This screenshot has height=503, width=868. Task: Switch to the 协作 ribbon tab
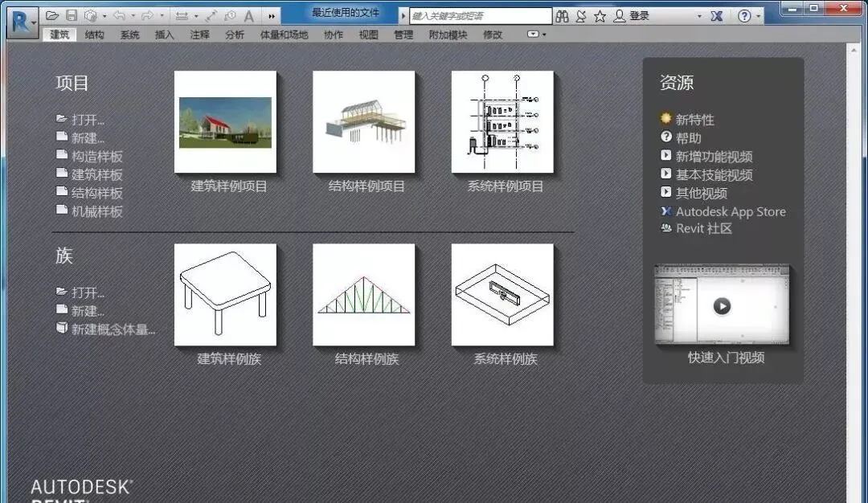click(x=334, y=35)
